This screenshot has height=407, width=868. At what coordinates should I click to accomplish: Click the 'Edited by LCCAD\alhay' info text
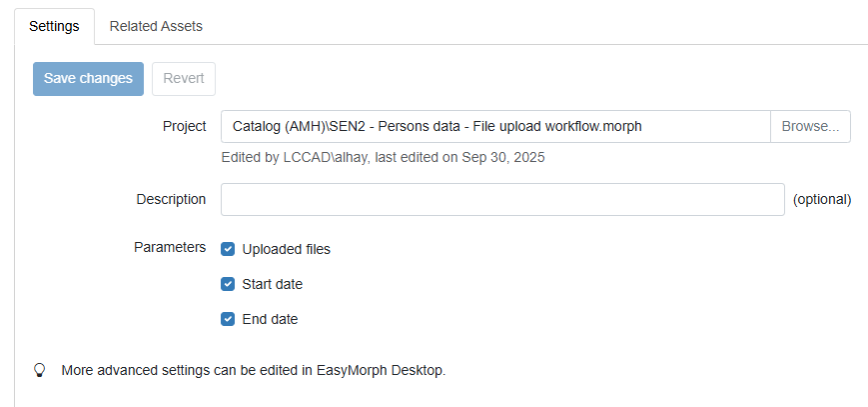[x=384, y=157]
